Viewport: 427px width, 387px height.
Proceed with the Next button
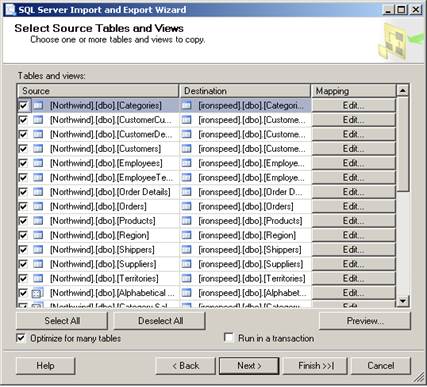(249, 366)
